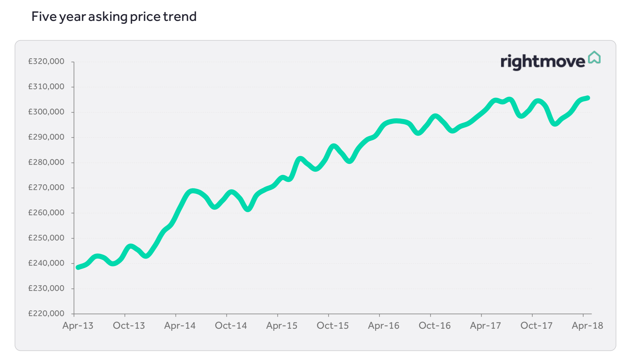
Task: Select the Oct-14 date label
Action: [231, 326]
